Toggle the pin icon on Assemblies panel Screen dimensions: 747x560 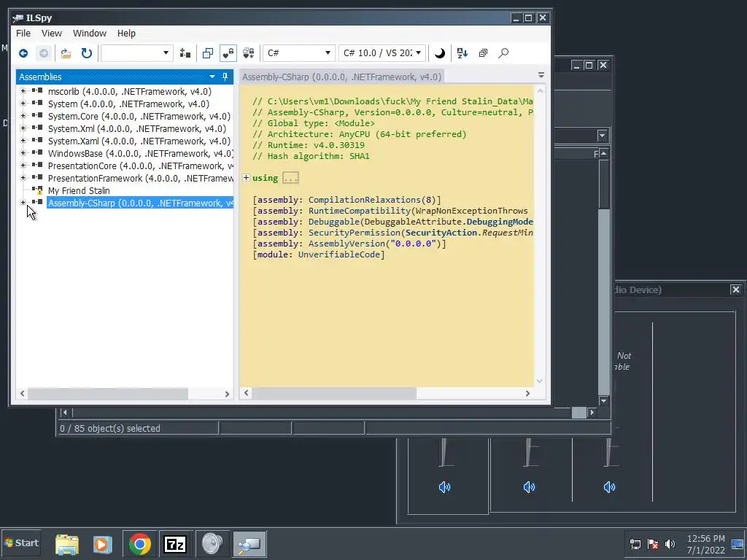[225, 77]
